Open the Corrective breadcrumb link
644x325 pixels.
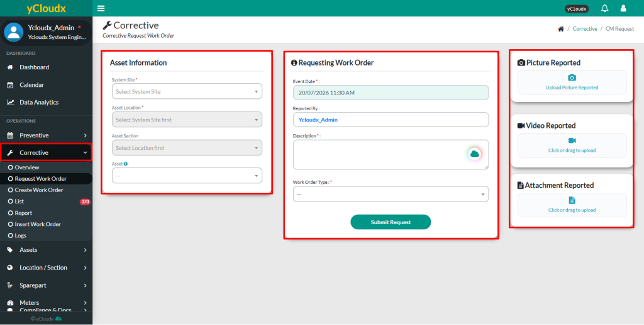tap(585, 29)
